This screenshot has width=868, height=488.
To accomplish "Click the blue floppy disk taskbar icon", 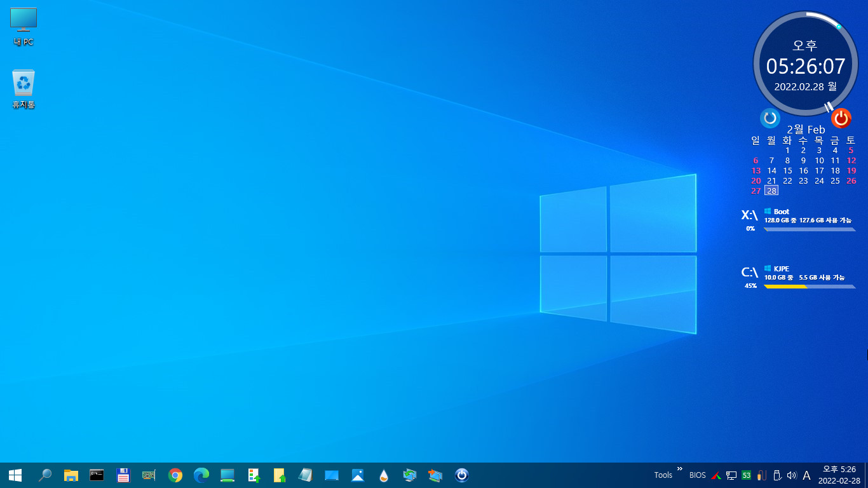I will click(123, 475).
